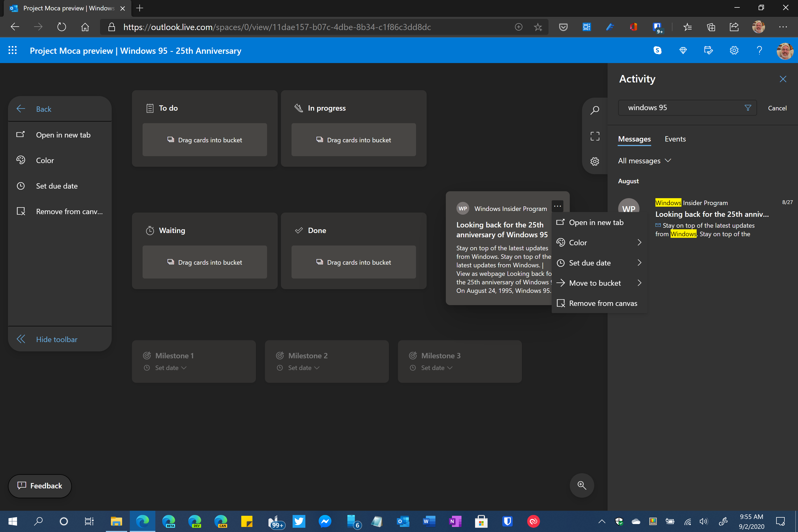Open the settings gear in the blue header
Image resolution: width=798 pixels, height=532 pixels.
[x=734, y=50]
